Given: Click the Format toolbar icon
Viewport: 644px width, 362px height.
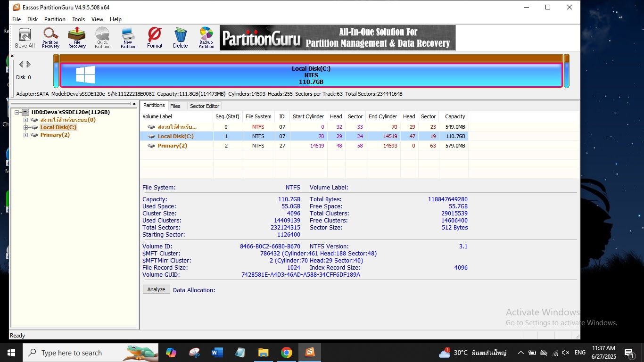Looking at the screenshot, I should pyautogui.click(x=155, y=38).
